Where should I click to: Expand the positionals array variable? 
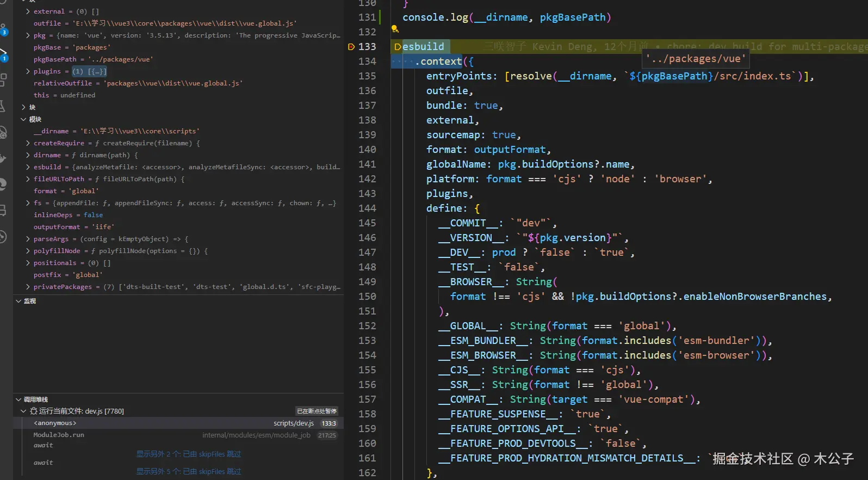click(28, 263)
